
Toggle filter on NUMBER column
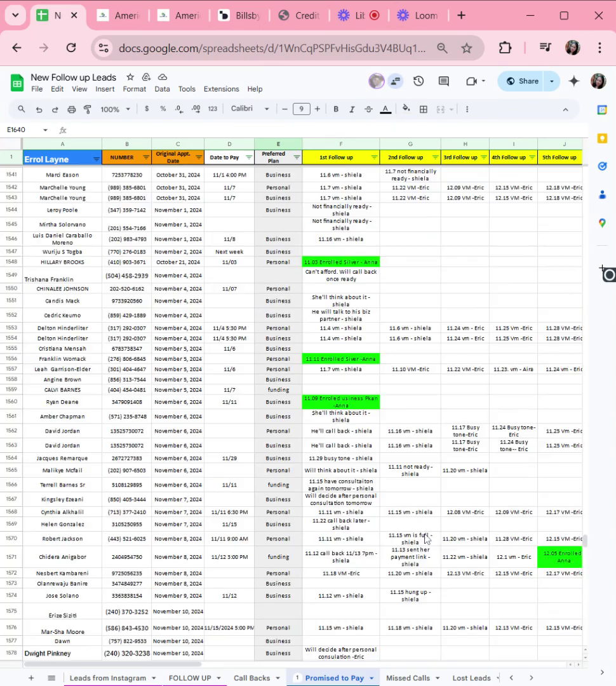point(146,158)
